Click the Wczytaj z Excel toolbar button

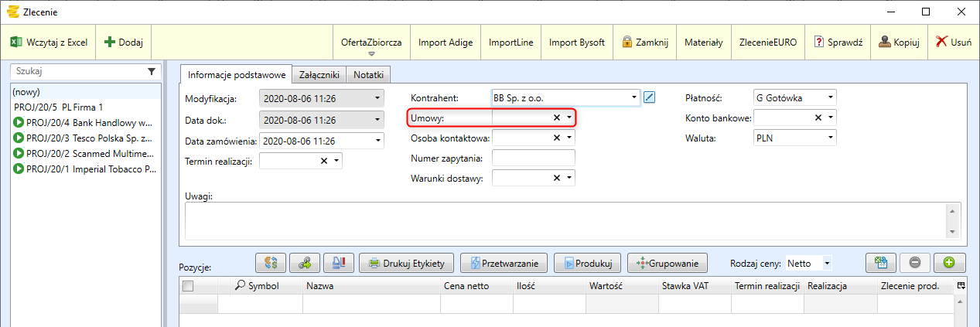tap(49, 43)
